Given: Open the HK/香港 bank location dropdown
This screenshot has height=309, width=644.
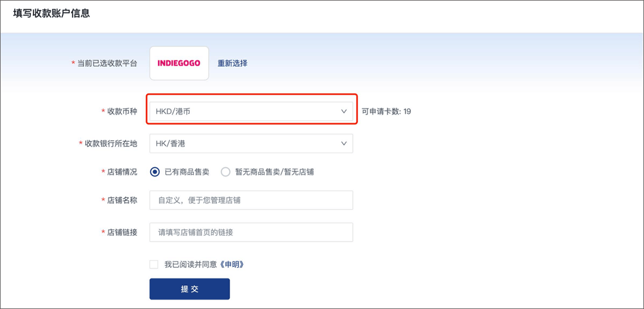Looking at the screenshot, I should point(252,143).
